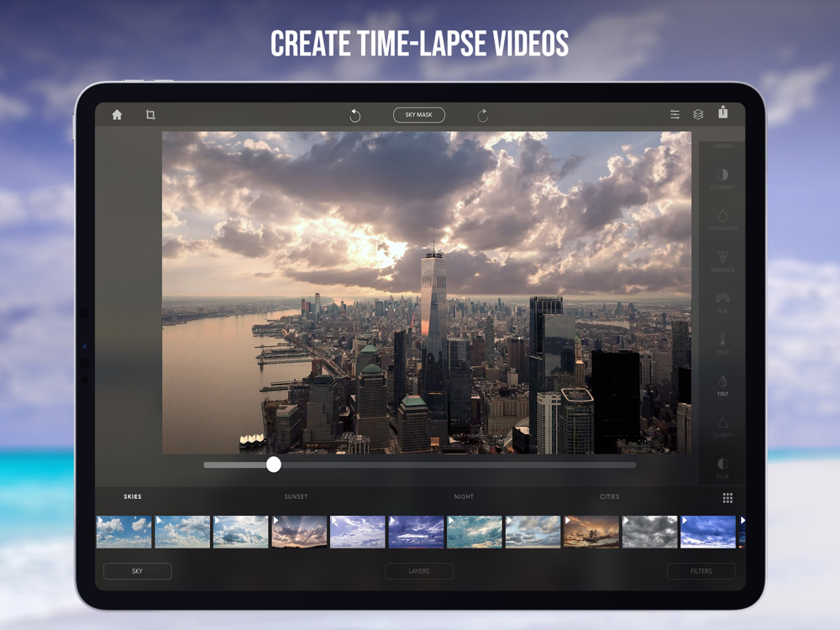Select the Temp adjustment
Image resolution: width=840 pixels, height=630 pixels.
(722, 344)
